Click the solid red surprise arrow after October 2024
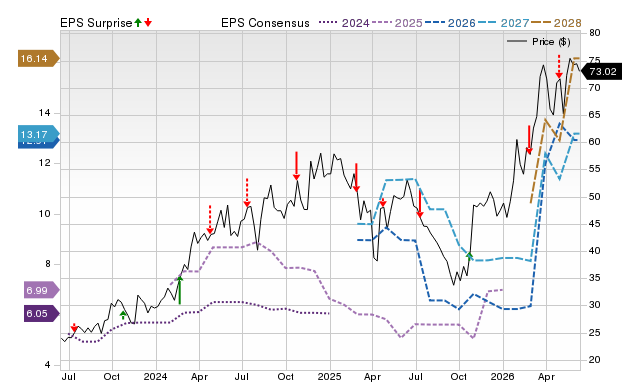The image size is (640, 382). pyautogui.click(x=296, y=166)
